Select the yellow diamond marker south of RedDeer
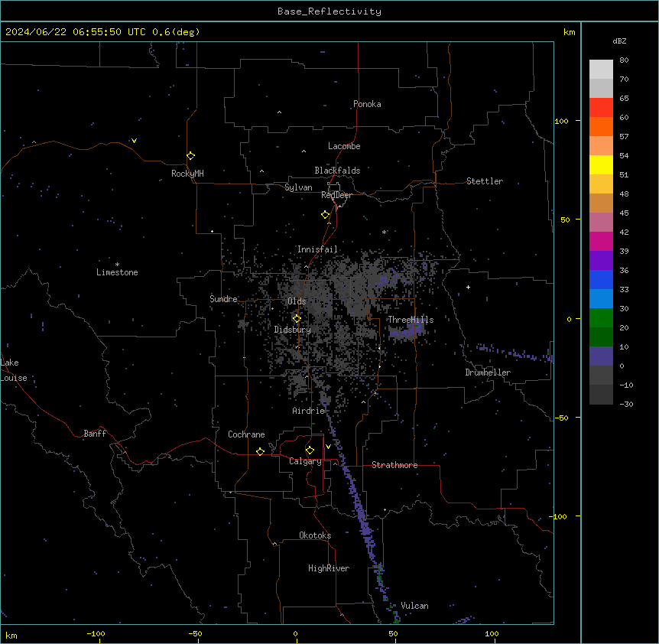The width and height of the screenshot is (659, 644). coord(325,215)
